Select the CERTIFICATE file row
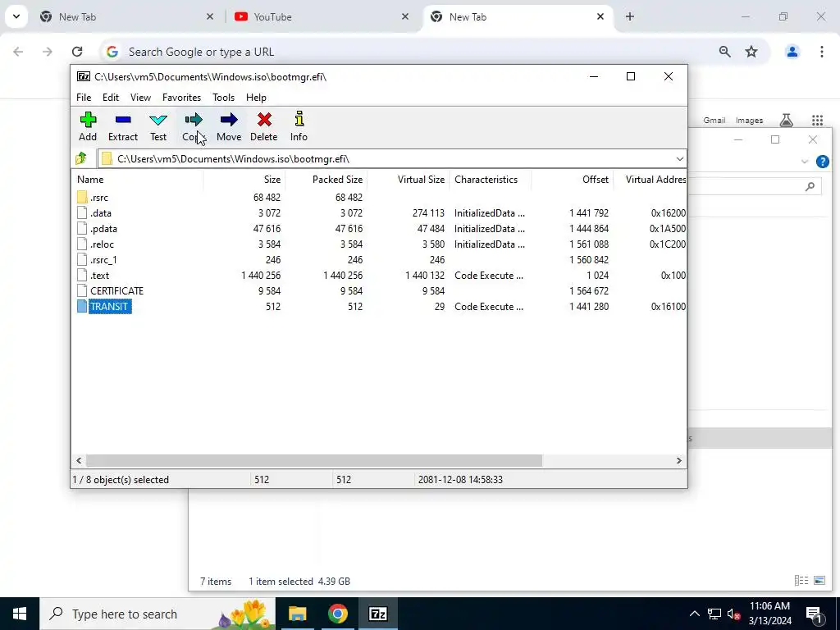The width and height of the screenshot is (840, 630). (x=379, y=290)
